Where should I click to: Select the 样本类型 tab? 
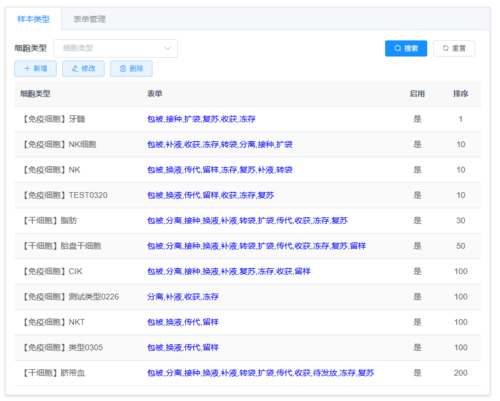(x=33, y=19)
